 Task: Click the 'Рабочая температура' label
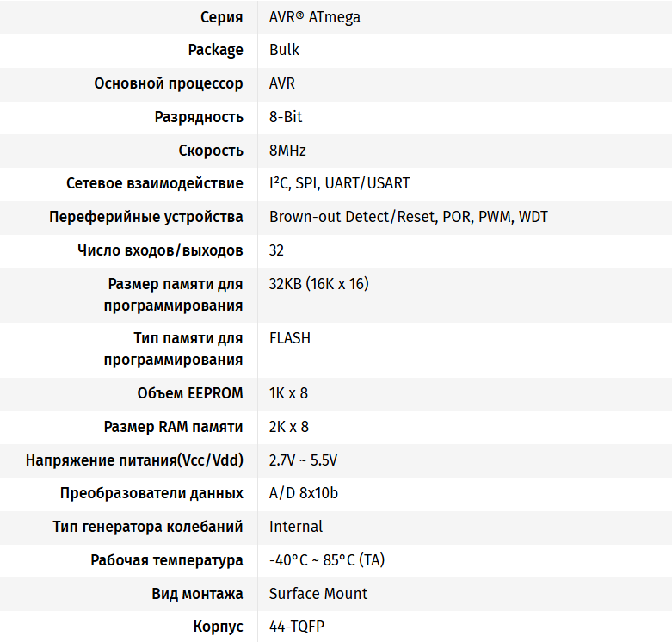167,560
